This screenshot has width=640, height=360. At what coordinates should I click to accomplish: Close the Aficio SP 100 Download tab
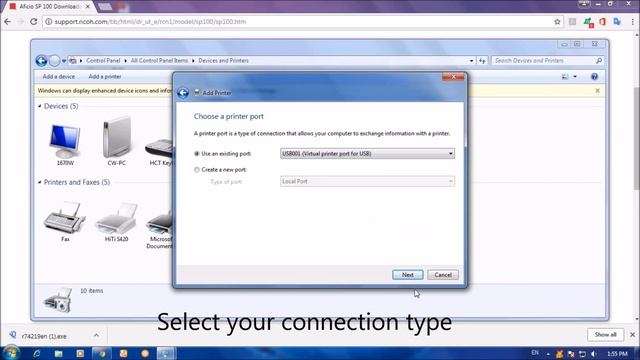pos(87,7)
